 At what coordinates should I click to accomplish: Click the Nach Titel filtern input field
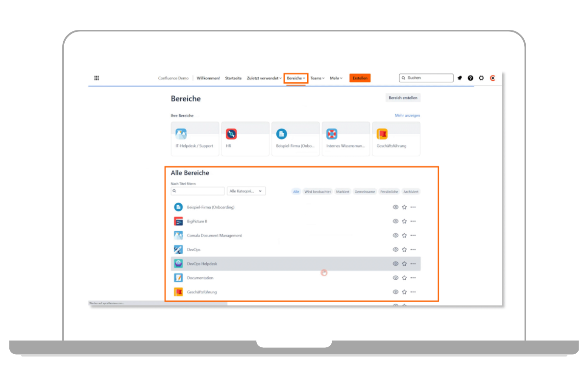(198, 191)
